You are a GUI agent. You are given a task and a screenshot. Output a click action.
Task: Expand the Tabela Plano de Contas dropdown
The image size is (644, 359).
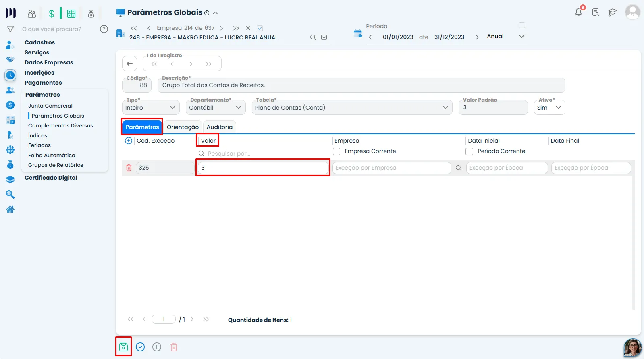coord(352,108)
